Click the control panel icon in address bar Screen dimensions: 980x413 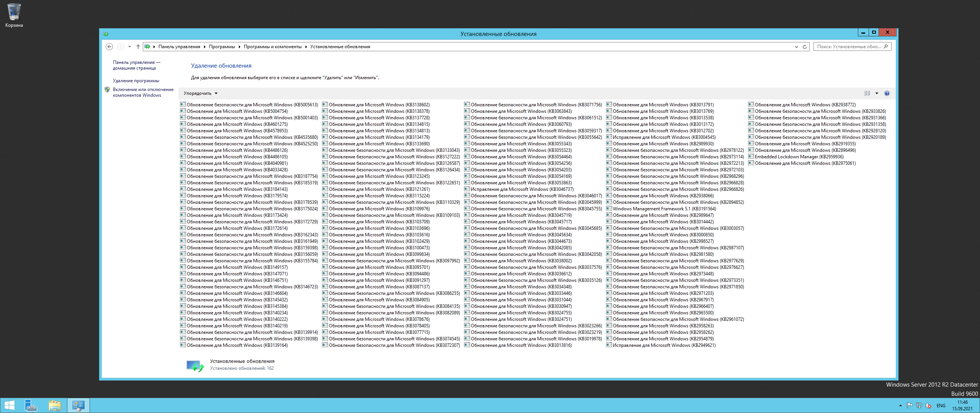147,47
